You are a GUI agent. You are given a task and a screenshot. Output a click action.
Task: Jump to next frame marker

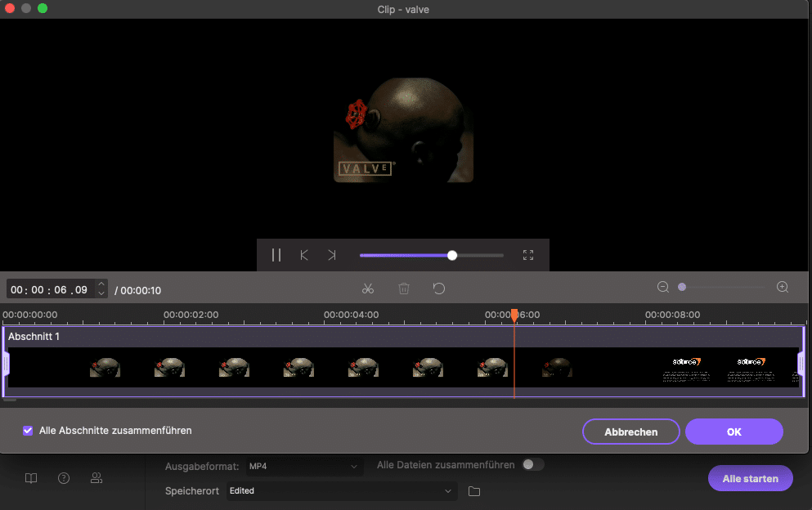click(x=331, y=255)
